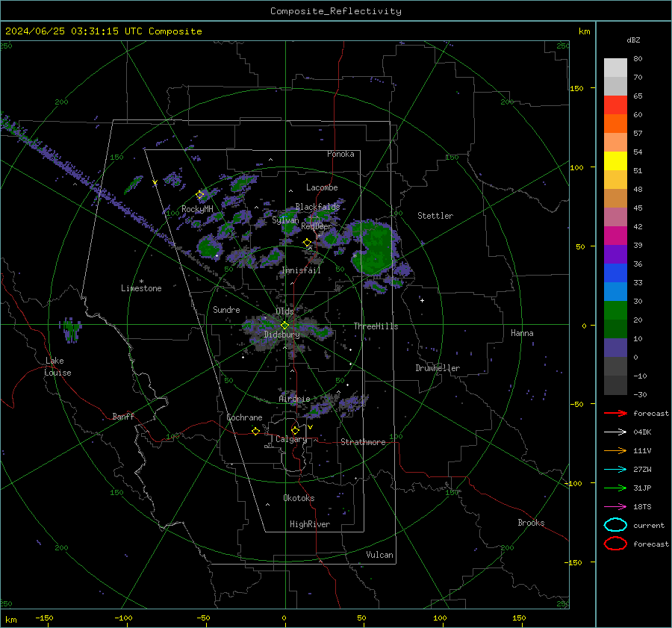Click the Airdrie city label
This screenshot has height=628, width=672.
pos(294,399)
